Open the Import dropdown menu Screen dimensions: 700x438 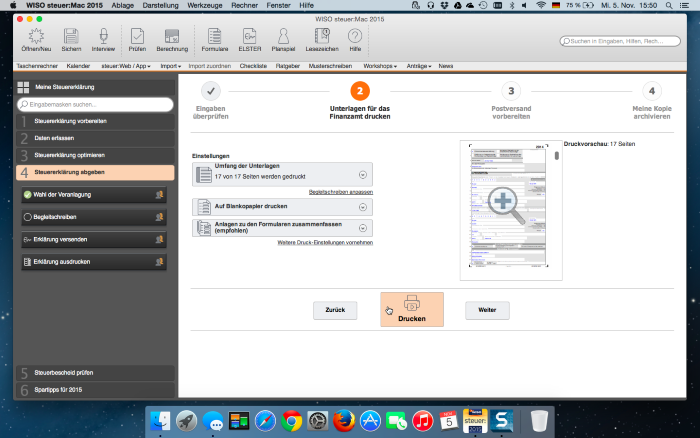coord(171,66)
